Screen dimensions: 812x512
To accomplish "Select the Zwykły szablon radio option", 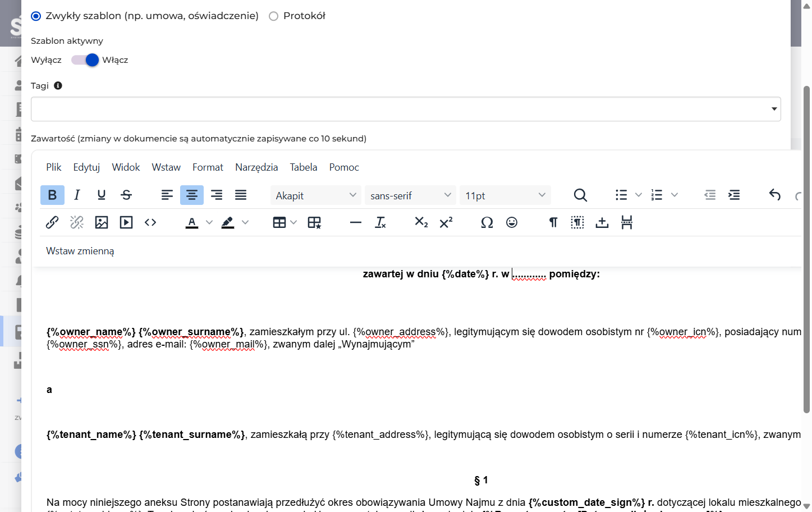I will pos(36,16).
